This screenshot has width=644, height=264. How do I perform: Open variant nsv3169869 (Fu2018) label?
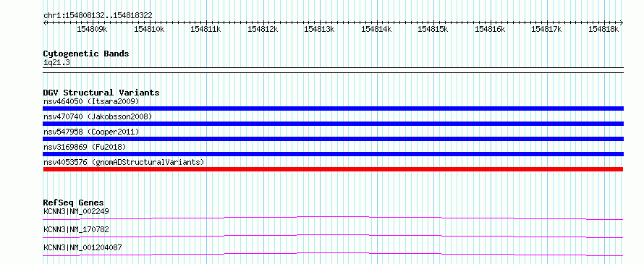85,147
